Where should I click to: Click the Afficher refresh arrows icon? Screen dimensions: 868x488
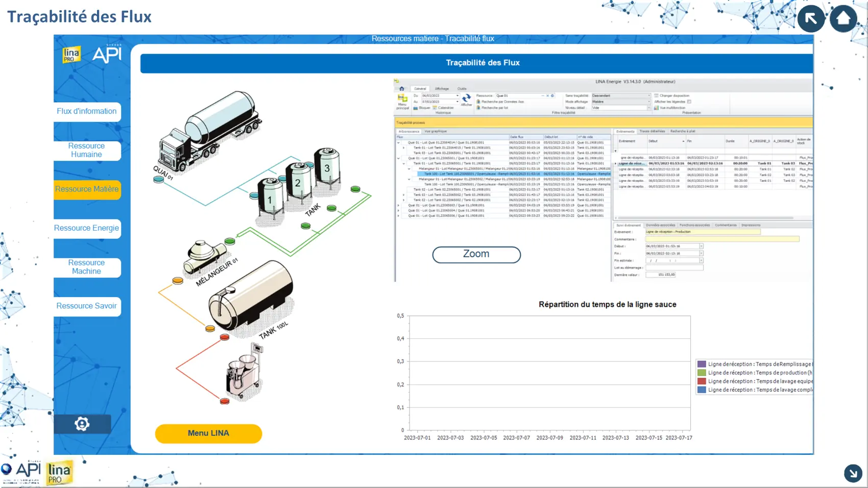tap(466, 97)
